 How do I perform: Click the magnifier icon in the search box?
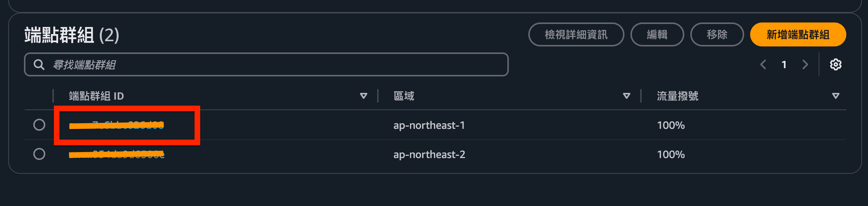[39, 65]
